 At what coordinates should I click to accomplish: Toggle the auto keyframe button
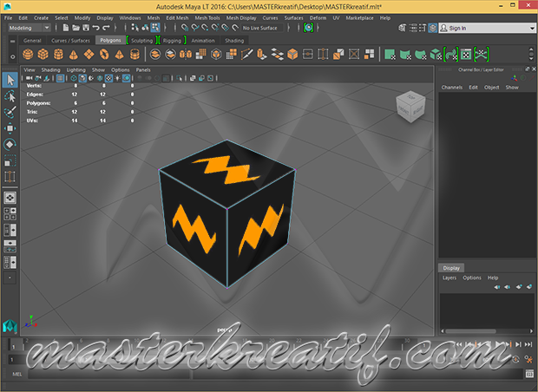(x=515, y=359)
